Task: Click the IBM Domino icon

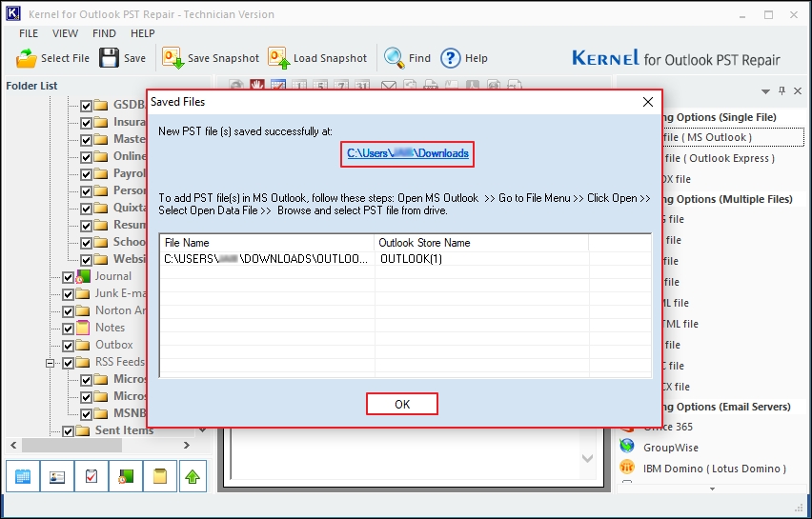Action: click(x=627, y=467)
